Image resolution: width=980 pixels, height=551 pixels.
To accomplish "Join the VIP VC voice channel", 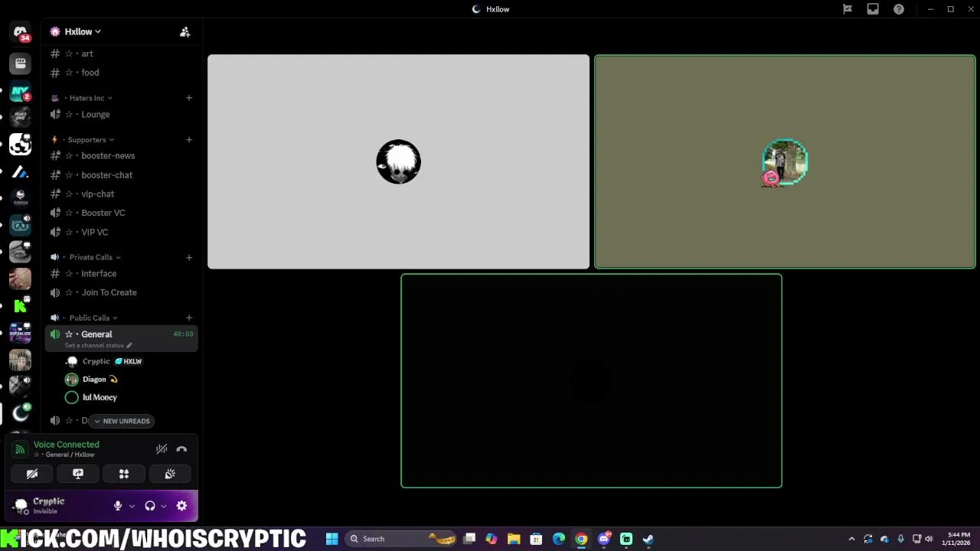I will pos(121,232).
